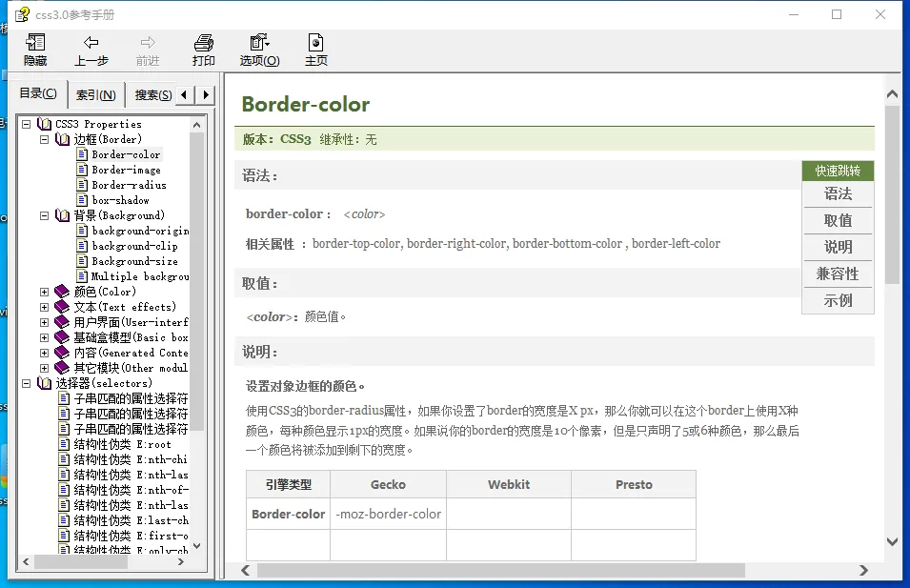Jump to 说明 in quick jump panel

tap(838, 247)
